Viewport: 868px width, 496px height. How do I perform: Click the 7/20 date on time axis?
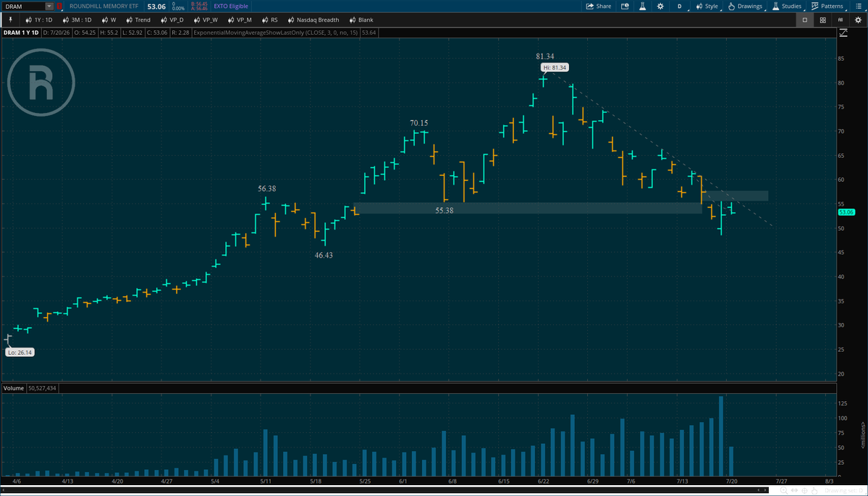[x=731, y=482]
